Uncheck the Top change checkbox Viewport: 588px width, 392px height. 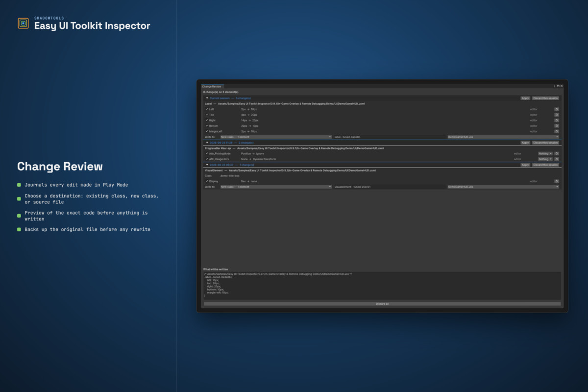click(207, 115)
